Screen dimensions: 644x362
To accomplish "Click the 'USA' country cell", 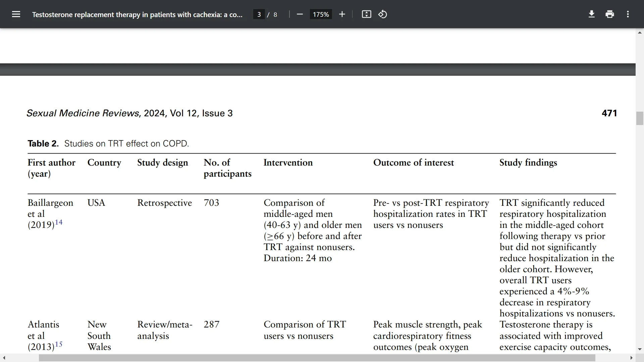I will (x=96, y=203).
